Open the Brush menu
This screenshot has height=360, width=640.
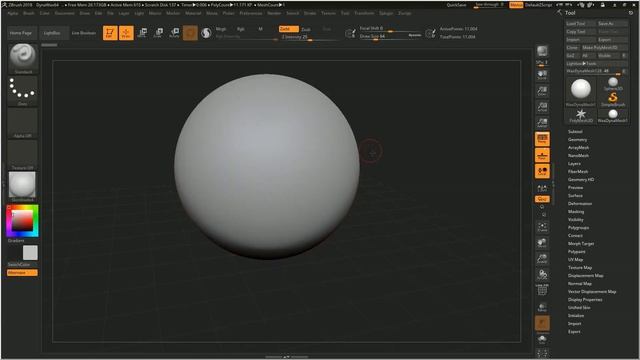coord(29,13)
